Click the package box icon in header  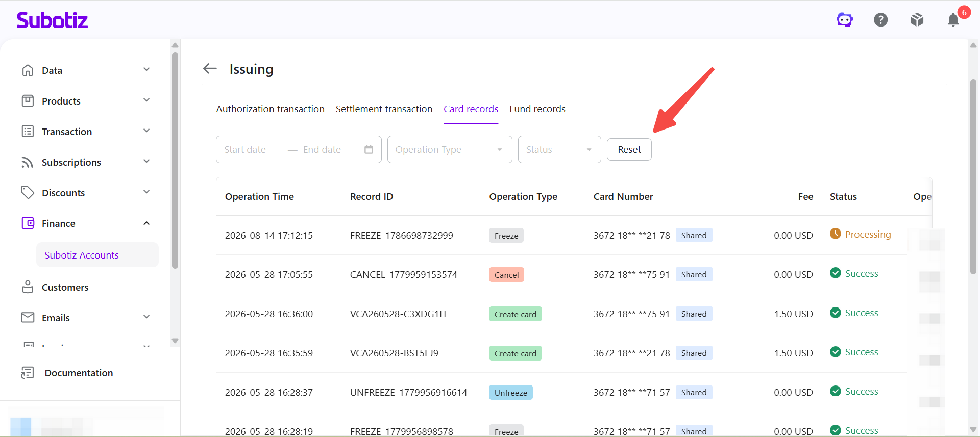point(917,20)
